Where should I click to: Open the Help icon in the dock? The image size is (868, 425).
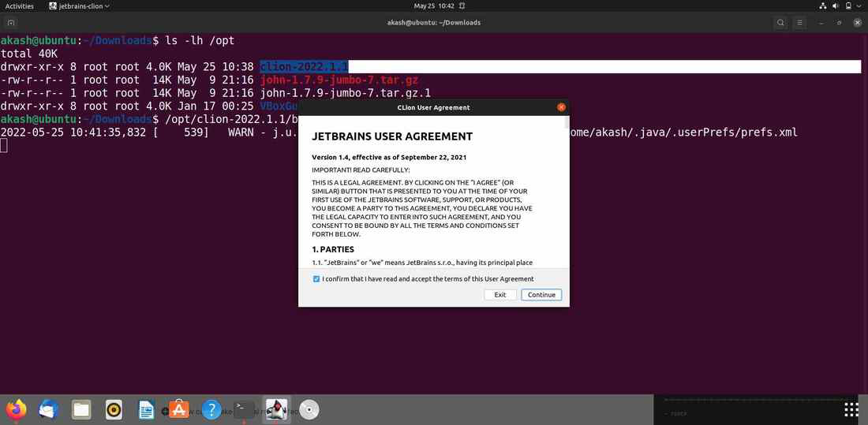(211, 409)
